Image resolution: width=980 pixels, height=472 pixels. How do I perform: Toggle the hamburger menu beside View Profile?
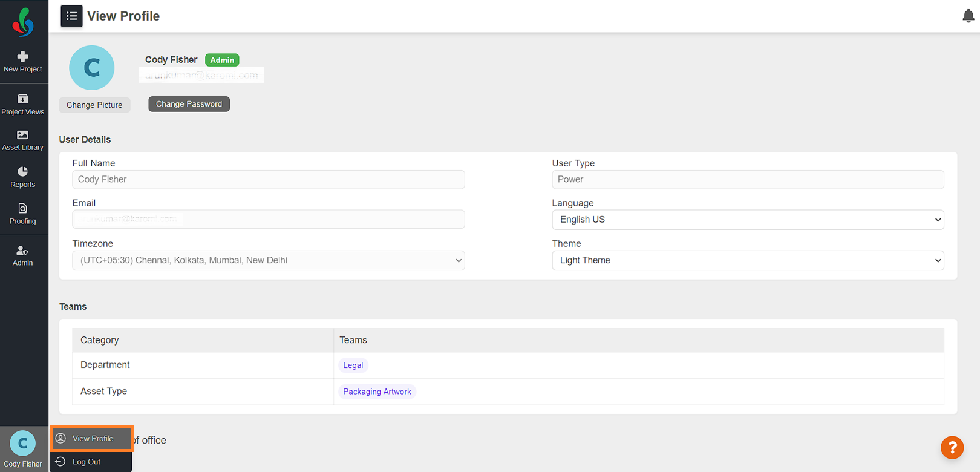click(71, 16)
